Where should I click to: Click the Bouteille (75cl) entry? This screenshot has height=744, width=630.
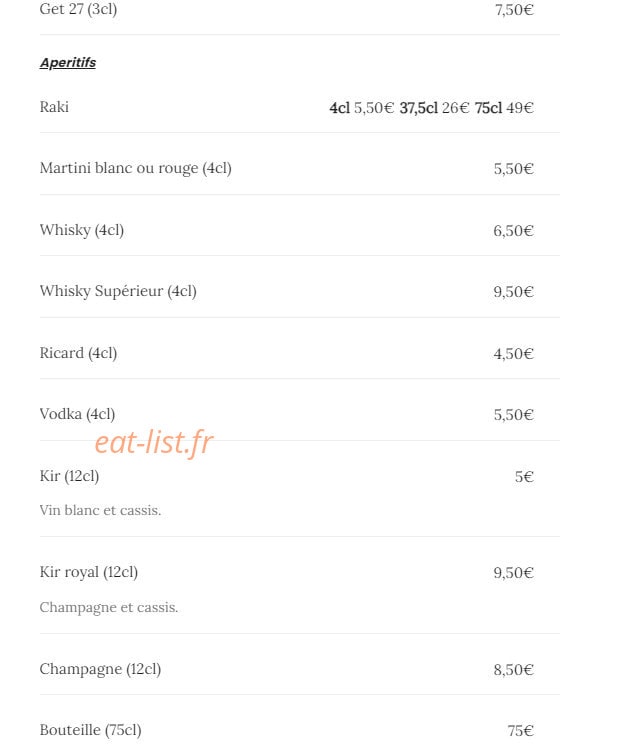pos(91,730)
